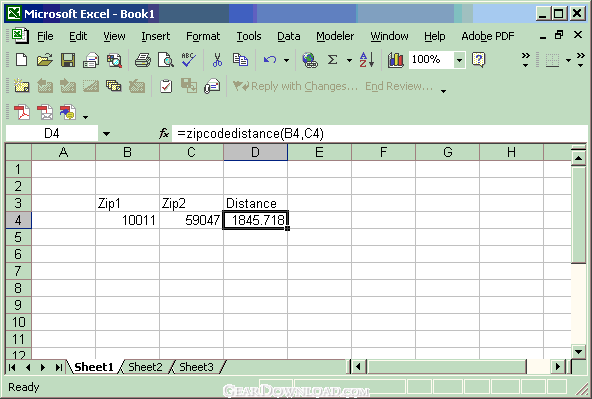Open the File menu
592x399 pixels.
pos(45,36)
